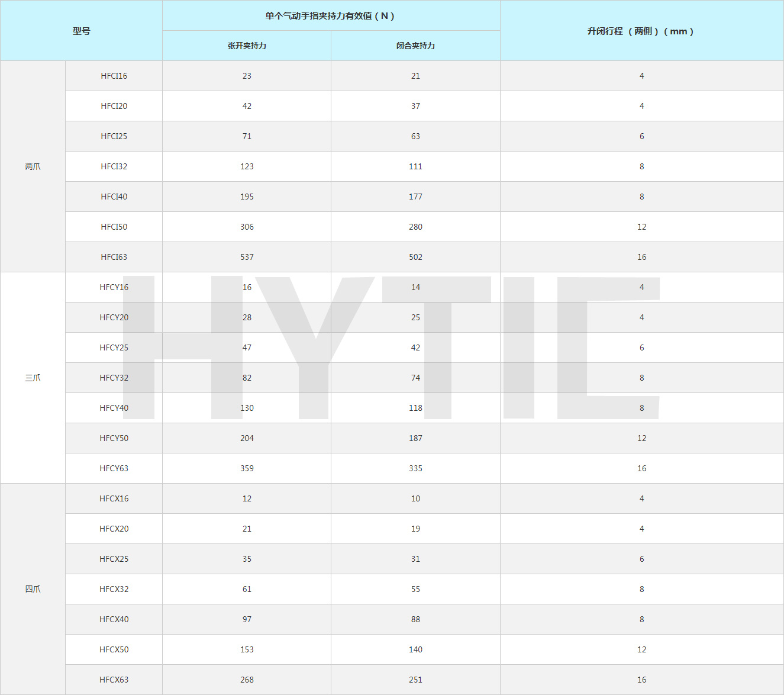Click the HFCY16 model cell
784x695 pixels.
pyautogui.click(x=114, y=287)
